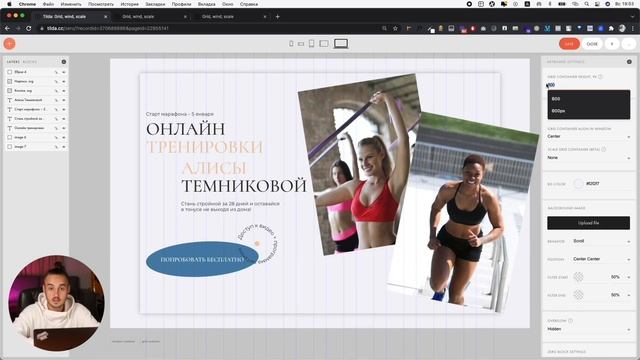This screenshot has height=360, width=640.
Task: Select the Image 6 layer row
Action: tap(36, 138)
